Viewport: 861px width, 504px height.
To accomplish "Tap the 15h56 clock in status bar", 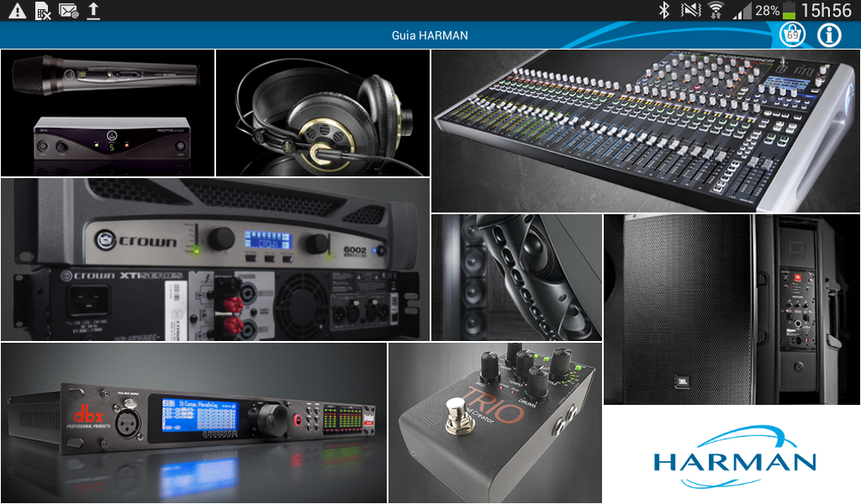I will (x=827, y=10).
